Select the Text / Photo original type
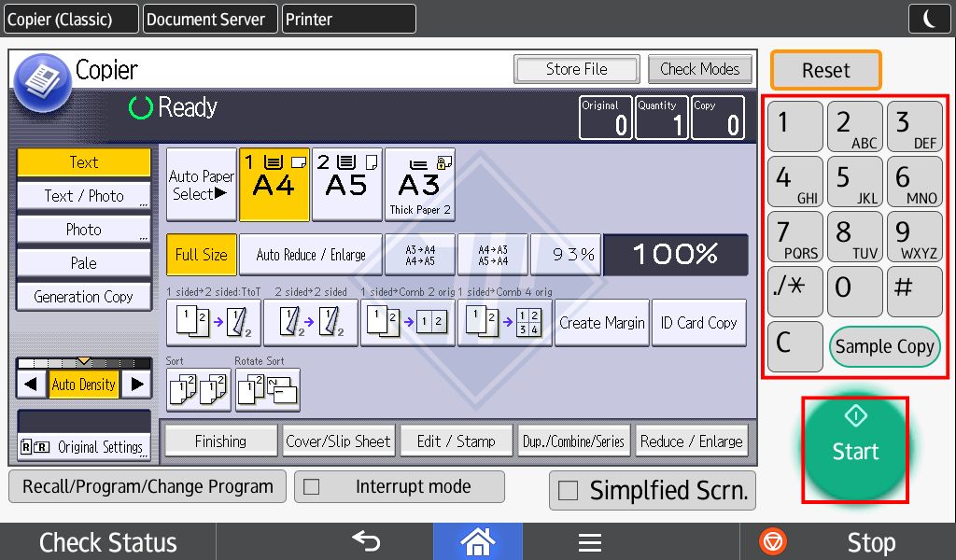 click(84, 196)
